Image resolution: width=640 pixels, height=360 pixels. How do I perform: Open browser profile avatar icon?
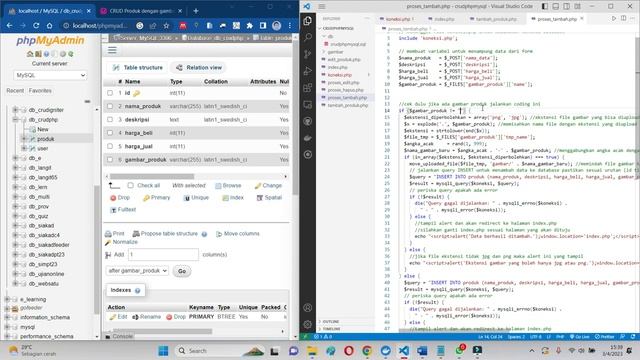point(276,25)
